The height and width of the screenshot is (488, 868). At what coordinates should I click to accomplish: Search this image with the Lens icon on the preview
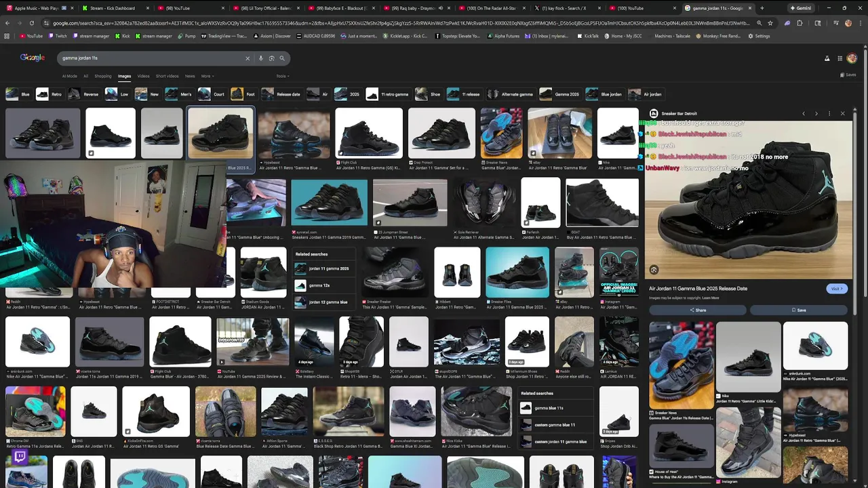pyautogui.click(x=654, y=270)
